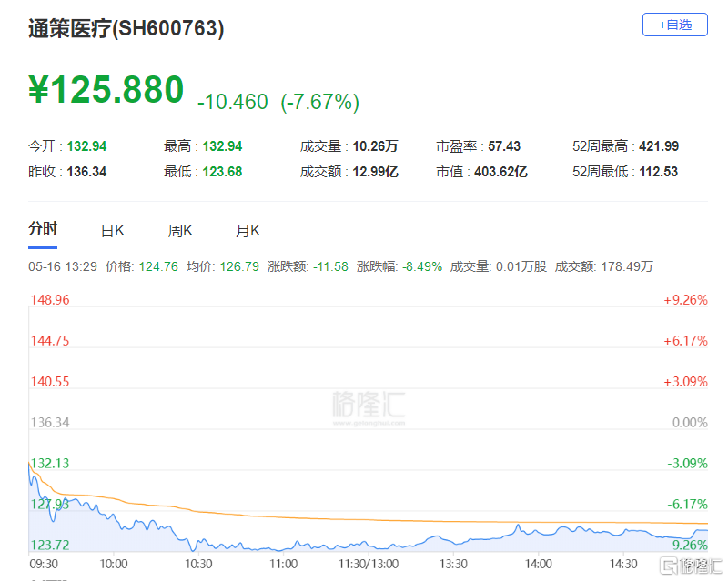Click the y-axis price label 123.72
This screenshot has width=728, height=581.
[50, 545]
